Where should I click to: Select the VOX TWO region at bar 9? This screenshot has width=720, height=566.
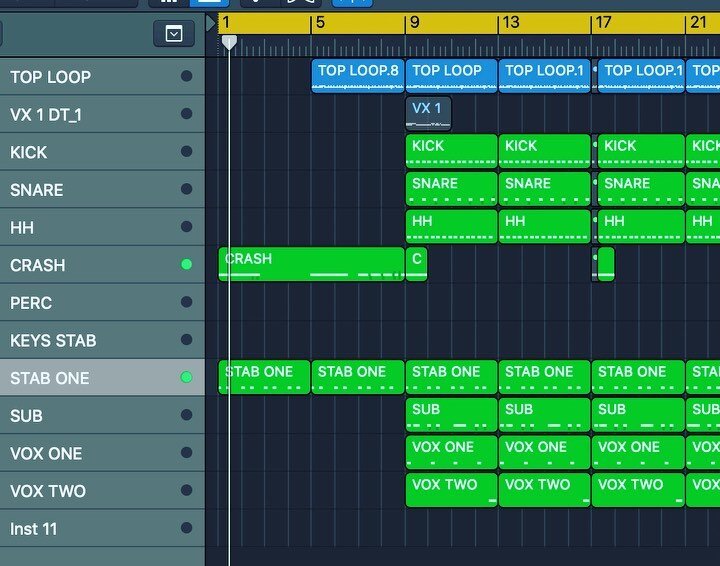[451, 490]
